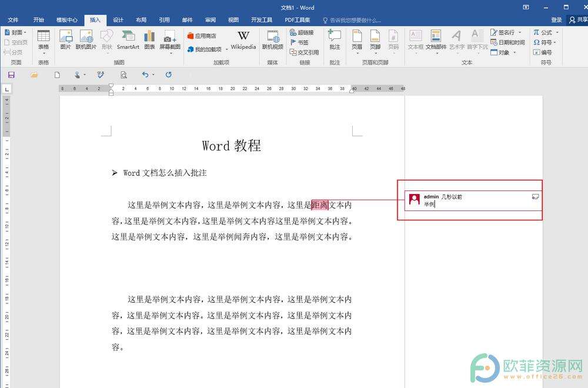Switch to the Design (设计) tab
Image resolution: width=588 pixels, height=388 pixels.
point(118,20)
